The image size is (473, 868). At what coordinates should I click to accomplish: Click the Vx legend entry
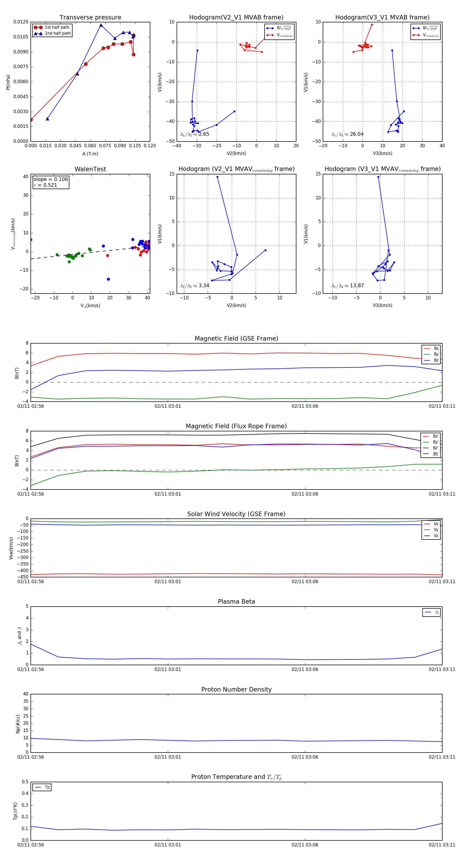(431, 524)
